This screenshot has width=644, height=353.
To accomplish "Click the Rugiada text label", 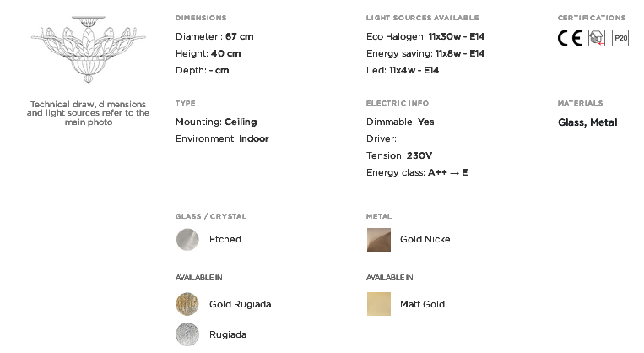I will (x=228, y=334).
